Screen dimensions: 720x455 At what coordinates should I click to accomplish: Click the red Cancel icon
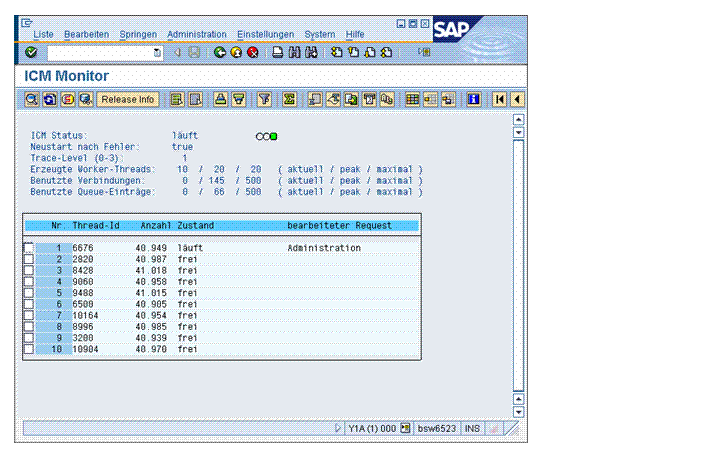pyautogui.click(x=253, y=52)
